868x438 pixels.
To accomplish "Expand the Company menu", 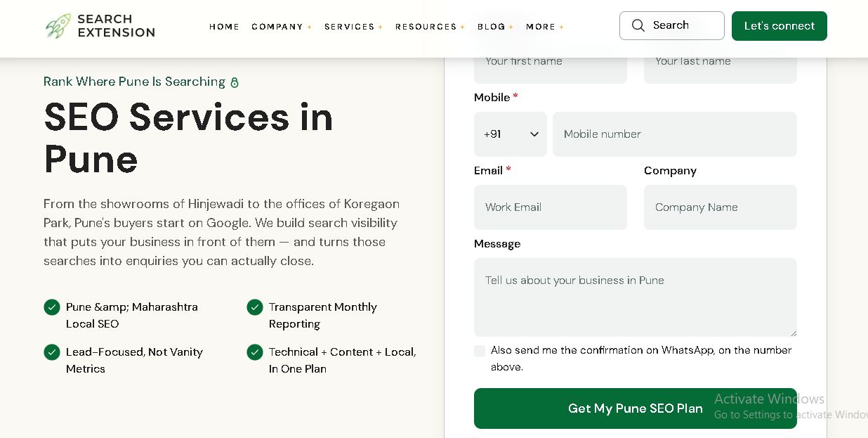I will click(282, 27).
